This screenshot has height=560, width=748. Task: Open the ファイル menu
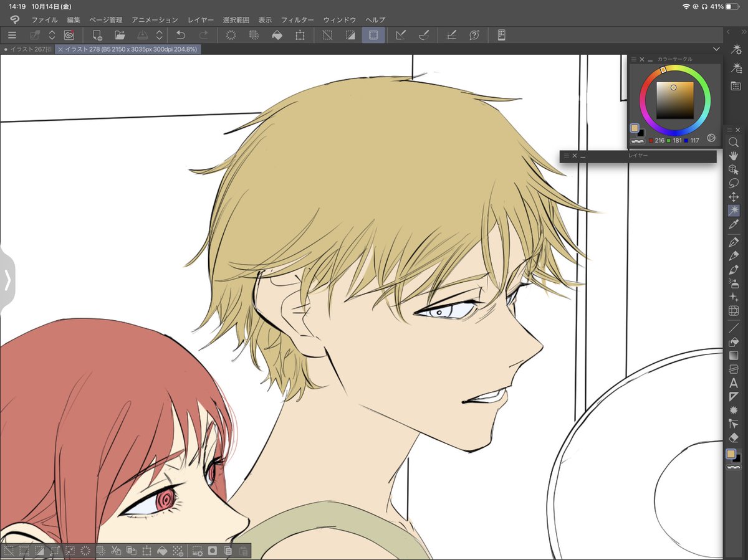pos(44,20)
